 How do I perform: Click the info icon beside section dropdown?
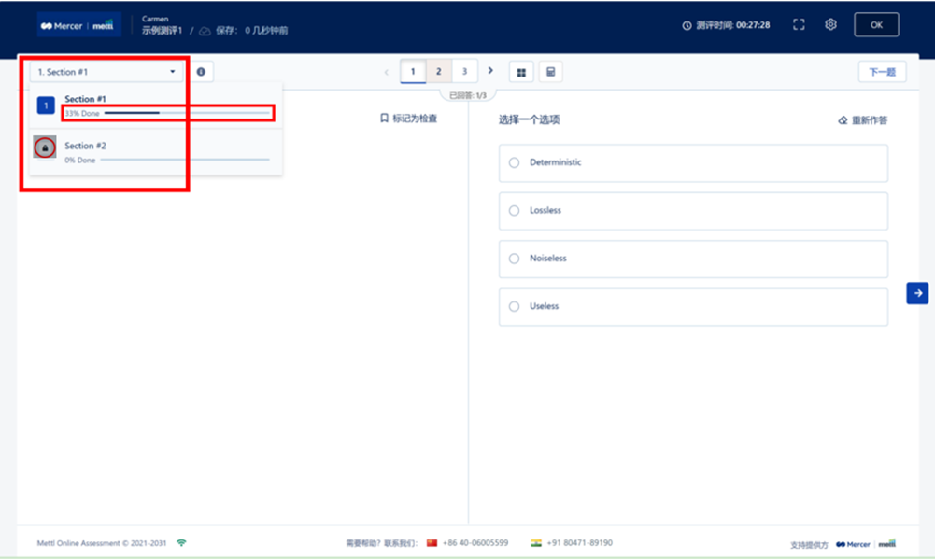tap(201, 72)
